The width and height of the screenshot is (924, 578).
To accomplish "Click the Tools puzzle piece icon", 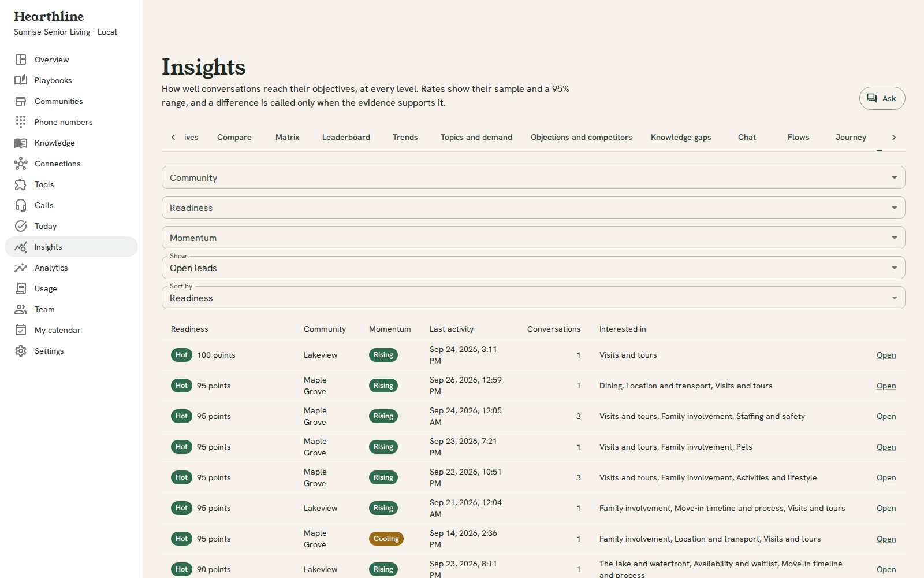I will pos(21,184).
